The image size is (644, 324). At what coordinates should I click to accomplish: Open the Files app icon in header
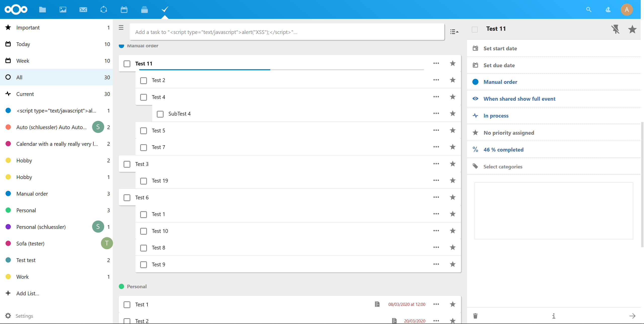tap(43, 10)
